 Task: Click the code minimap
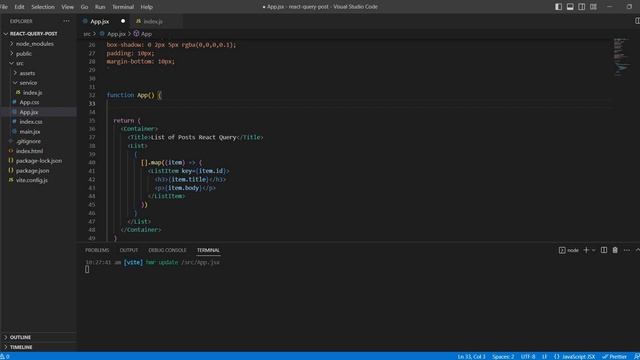tap(622, 57)
